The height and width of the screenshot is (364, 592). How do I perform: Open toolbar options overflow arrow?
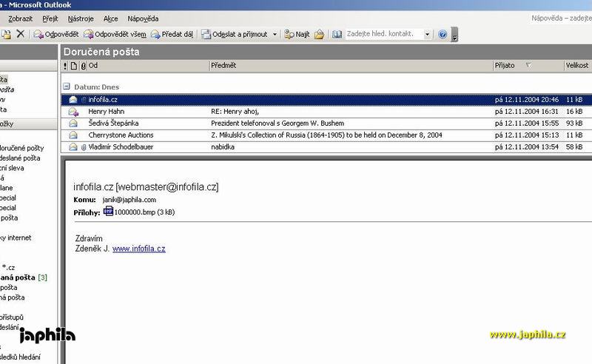[454, 34]
